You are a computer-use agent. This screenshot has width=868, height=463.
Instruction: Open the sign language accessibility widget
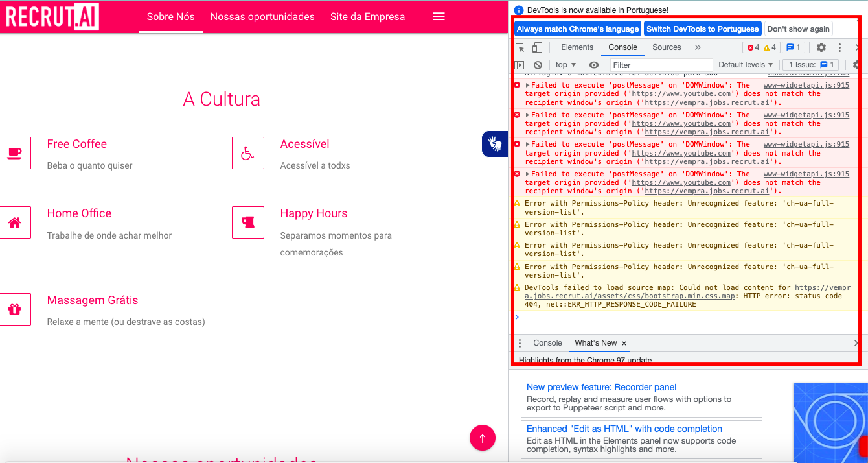pos(495,143)
